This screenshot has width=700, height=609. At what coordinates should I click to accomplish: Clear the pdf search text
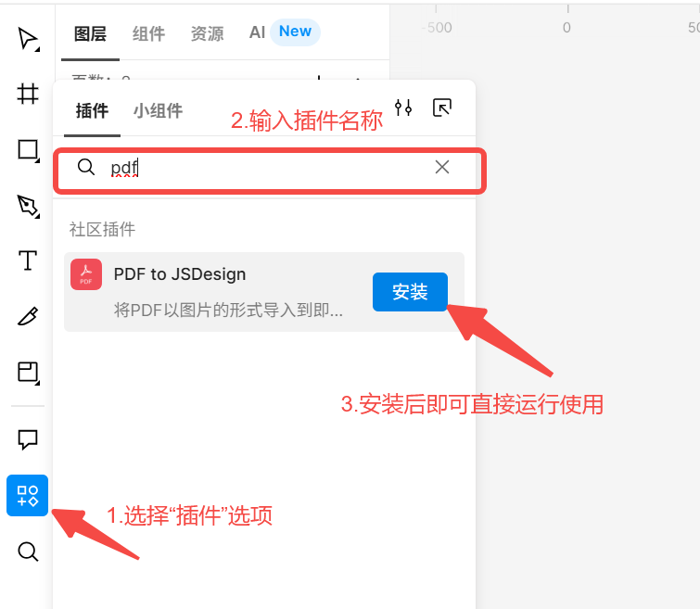point(442,167)
